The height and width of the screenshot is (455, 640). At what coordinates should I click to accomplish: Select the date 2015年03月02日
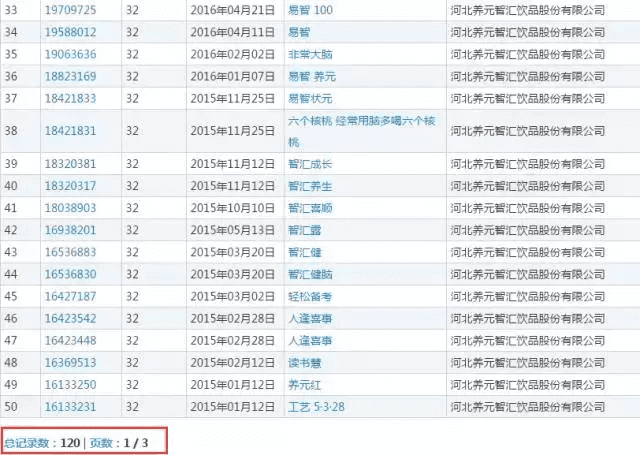233,296
